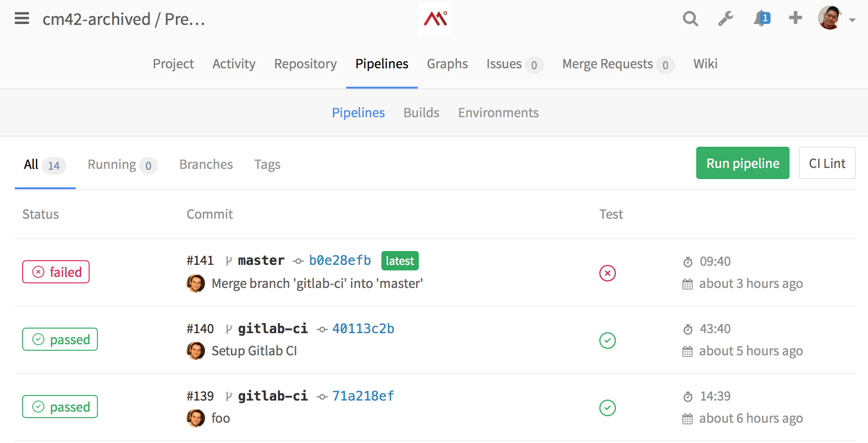Click the author avatar beside 'foo' commit
This screenshot has width=868, height=443.
196,418
